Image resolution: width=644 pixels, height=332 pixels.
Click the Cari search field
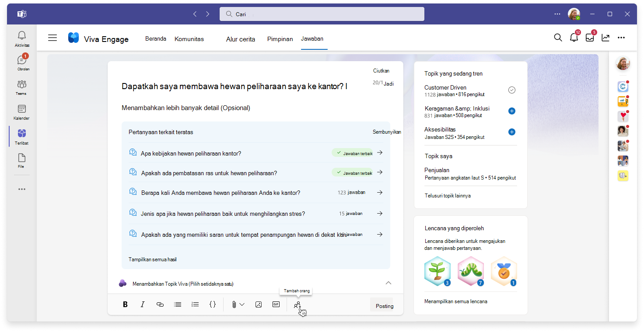coord(322,14)
